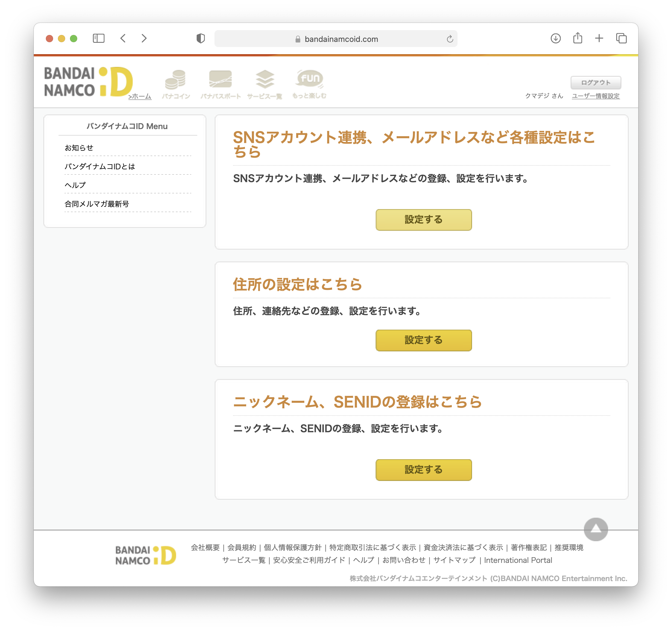The image size is (672, 631).
Task: Click the International Portal footer link
Action: tap(518, 560)
